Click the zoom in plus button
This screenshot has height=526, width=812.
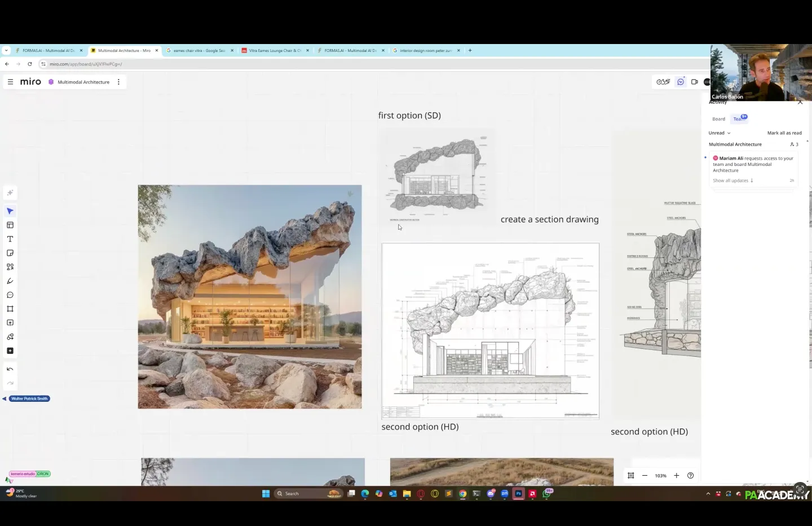click(677, 476)
